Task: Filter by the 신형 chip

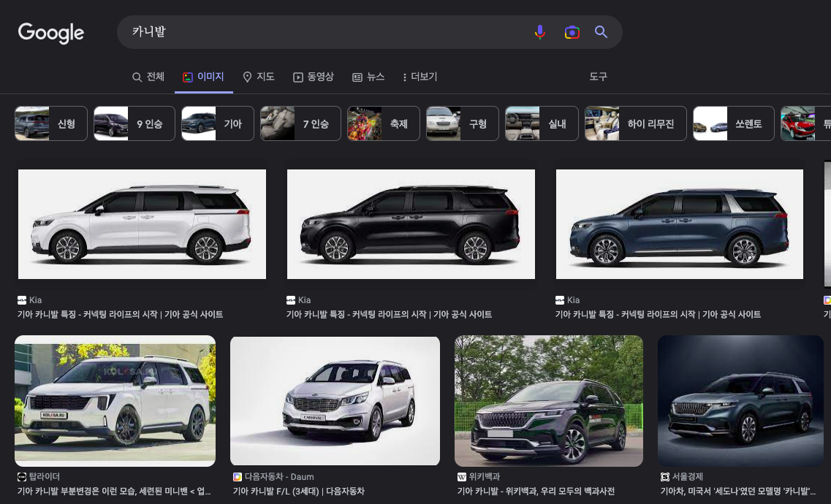Action: 51,123
